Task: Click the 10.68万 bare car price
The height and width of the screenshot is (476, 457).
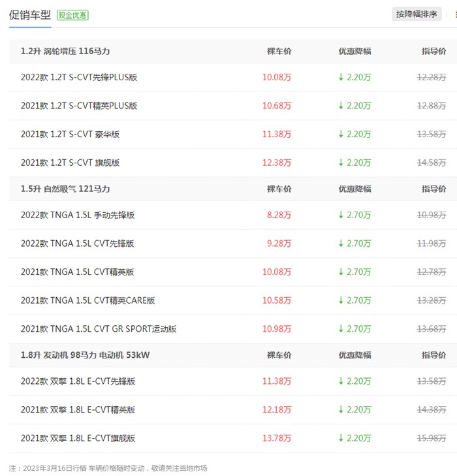Action: (x=277, y=106)
